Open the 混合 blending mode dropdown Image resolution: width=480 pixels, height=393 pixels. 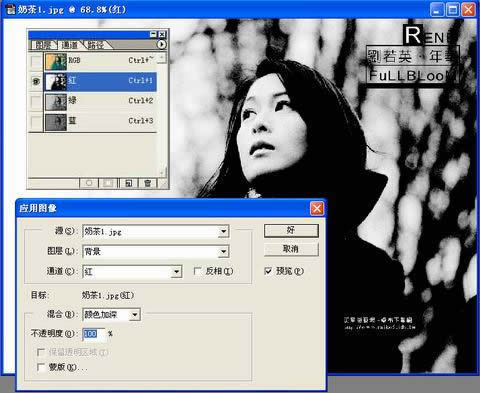click(135, 315)
